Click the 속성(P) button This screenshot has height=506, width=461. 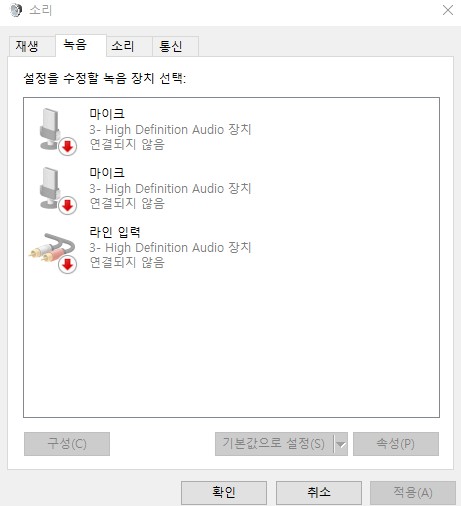point(396,444)
